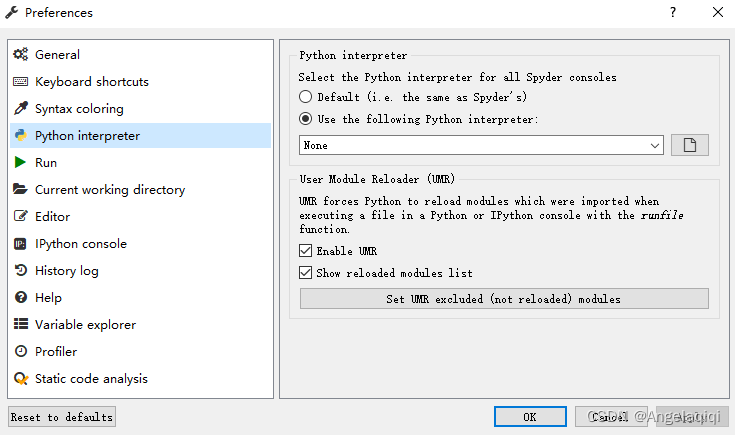Click the Run green play icon
The height and width of the screenshot is (435, 735).
tap(20, 163)
